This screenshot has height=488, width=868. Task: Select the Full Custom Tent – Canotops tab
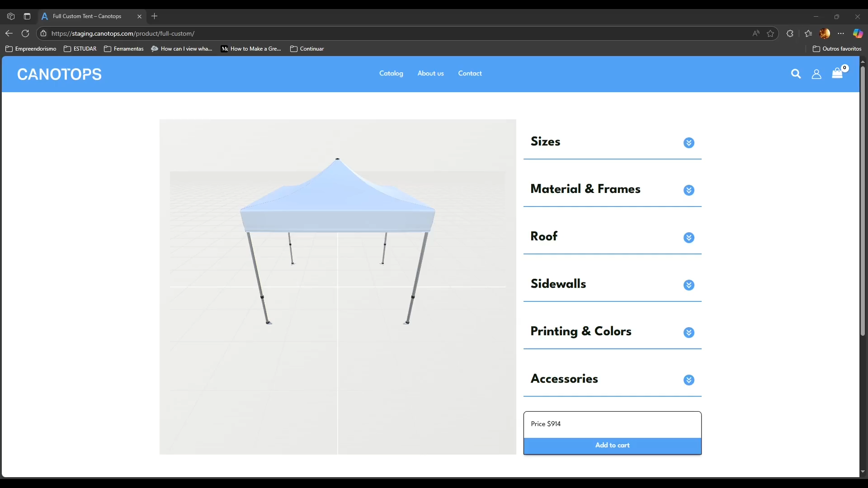tap(92, 16)
